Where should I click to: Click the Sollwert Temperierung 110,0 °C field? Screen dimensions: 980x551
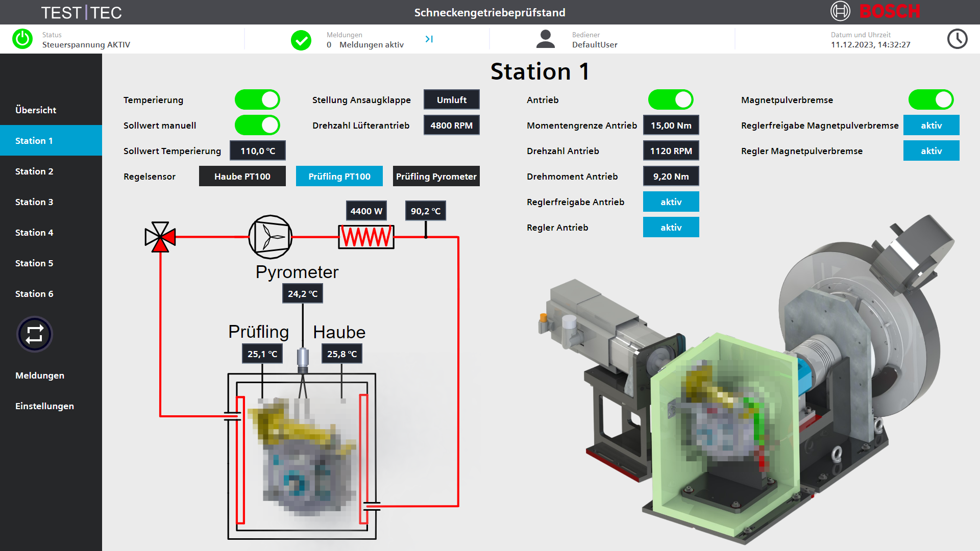click(257, 151)
